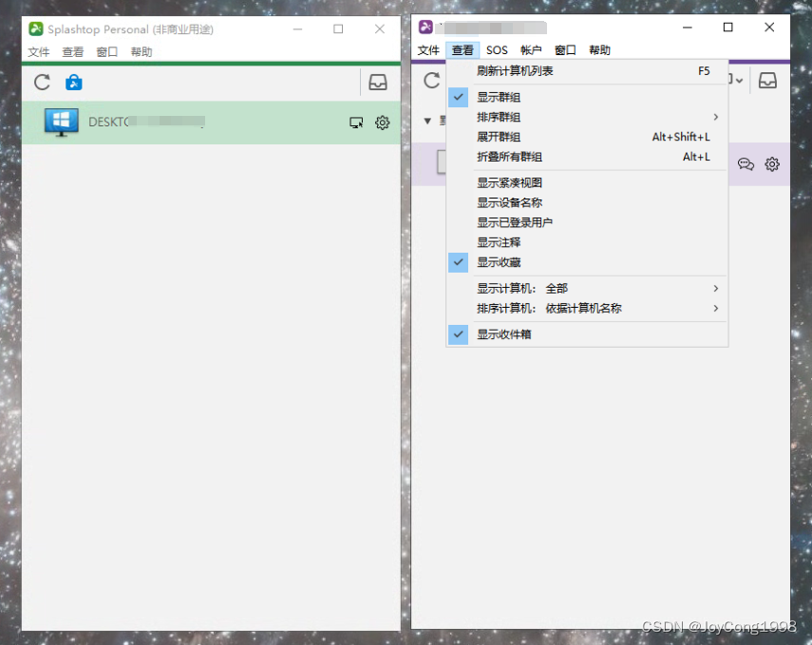Click green Splashtop Personal app logo
This screenshot has height=645, width=812.
pos(36,29)
